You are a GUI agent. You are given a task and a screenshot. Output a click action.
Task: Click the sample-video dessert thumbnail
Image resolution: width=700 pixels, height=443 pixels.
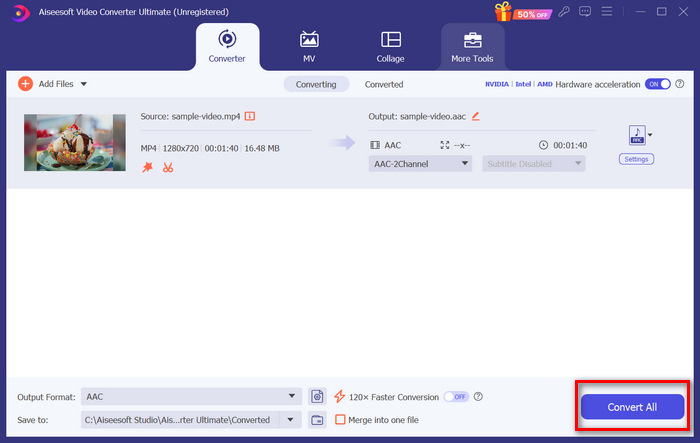[x=75, y=142]
